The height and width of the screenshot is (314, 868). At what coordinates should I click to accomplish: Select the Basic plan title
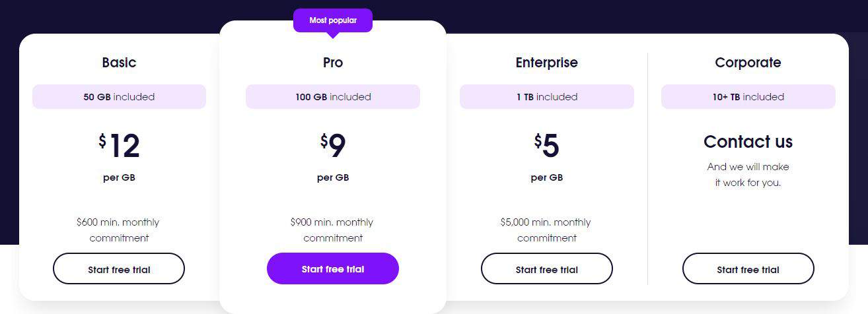point(119,63)
